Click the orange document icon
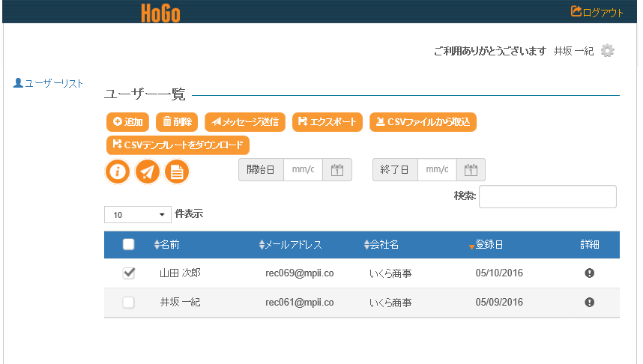 [x=177, y=172]
